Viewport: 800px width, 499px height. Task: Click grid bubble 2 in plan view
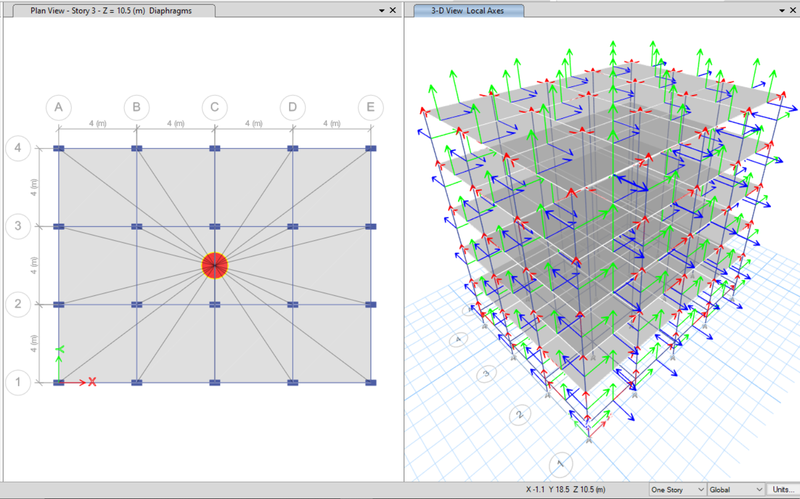click(x=18, y=304)
